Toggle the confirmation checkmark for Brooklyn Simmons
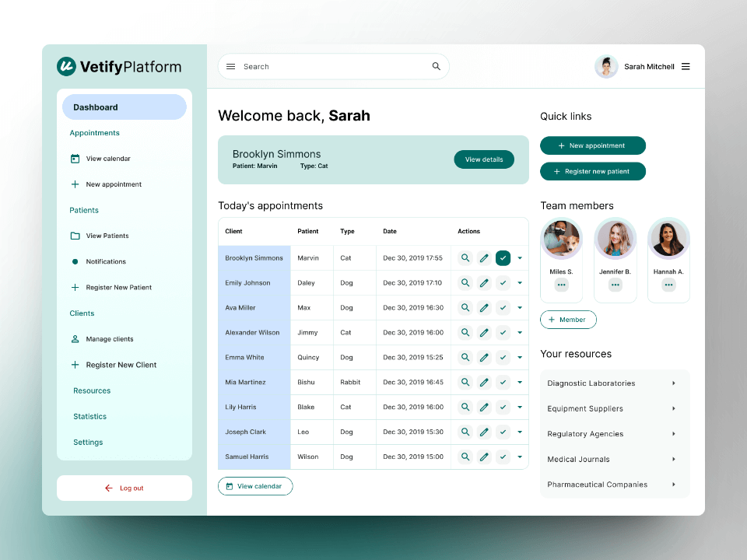The height and width of the screenshot is (560, 747). point(503,257)
